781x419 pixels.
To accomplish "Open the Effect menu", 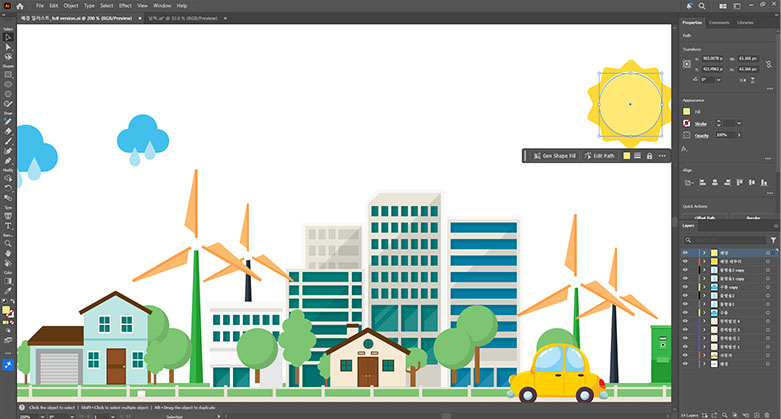I will click(125, 6).
